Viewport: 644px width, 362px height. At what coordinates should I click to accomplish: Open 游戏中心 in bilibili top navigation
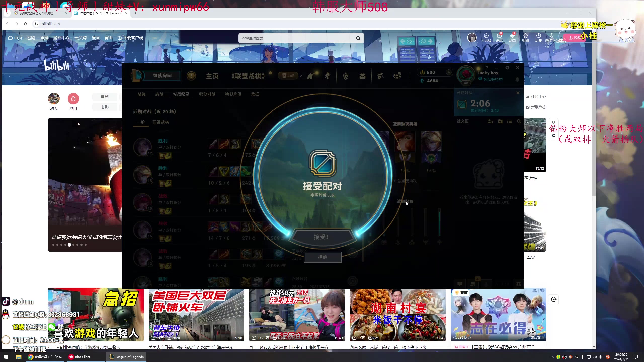pos(61,38)
